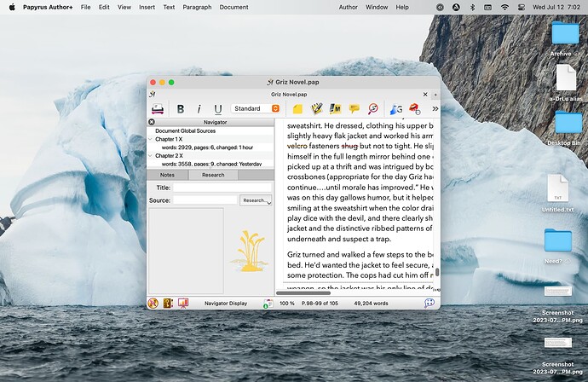This screenshot has width=588, height=382.
Task: Open the View menu
Action: [124, 7]
